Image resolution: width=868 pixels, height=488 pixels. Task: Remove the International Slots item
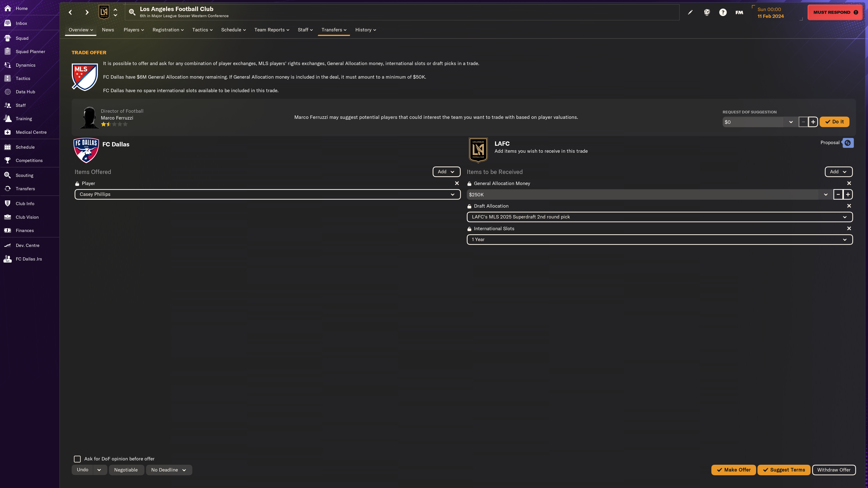coord(849,228)
